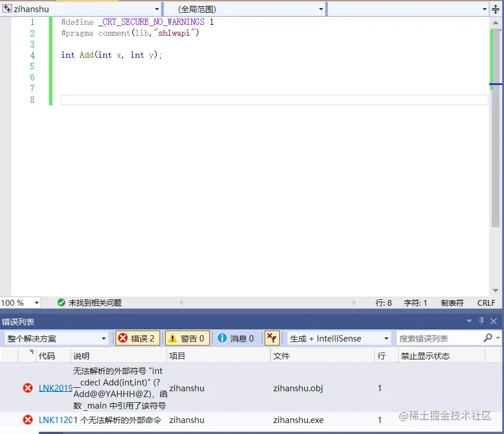Click the 搜索错误列表 search field
The image size is (504, 434).
coord(439,339)
